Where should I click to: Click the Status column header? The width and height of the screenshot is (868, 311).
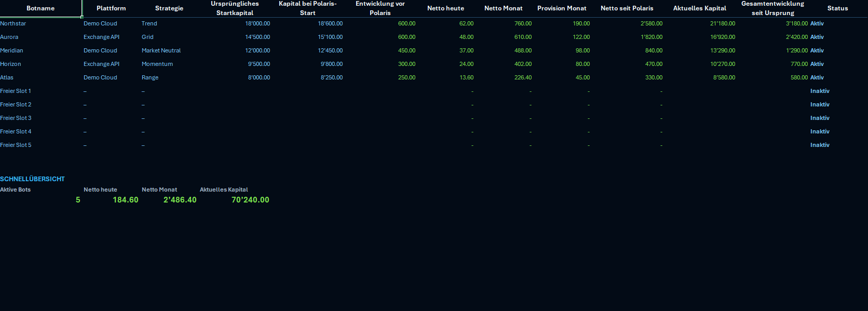tap(838, 8)
